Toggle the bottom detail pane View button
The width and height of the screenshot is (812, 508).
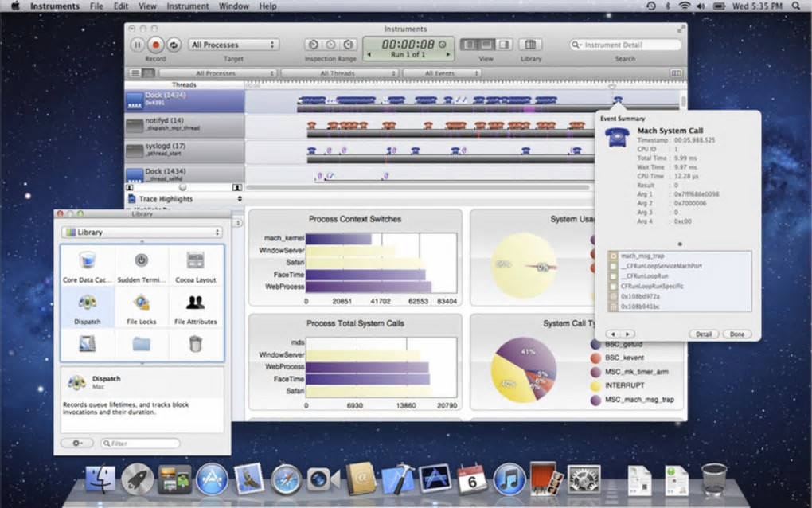tap(486, 45)
